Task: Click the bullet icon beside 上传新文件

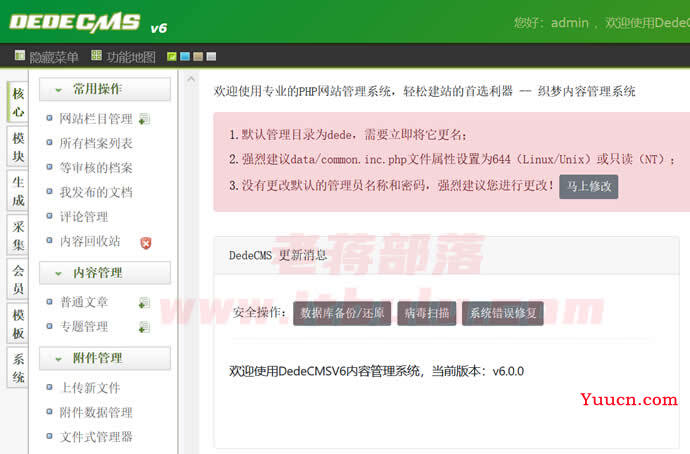Action: tap(50, 387)
